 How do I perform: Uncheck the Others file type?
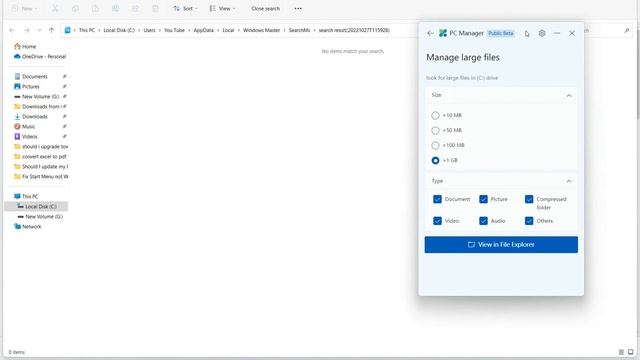[x=529, y=221]
